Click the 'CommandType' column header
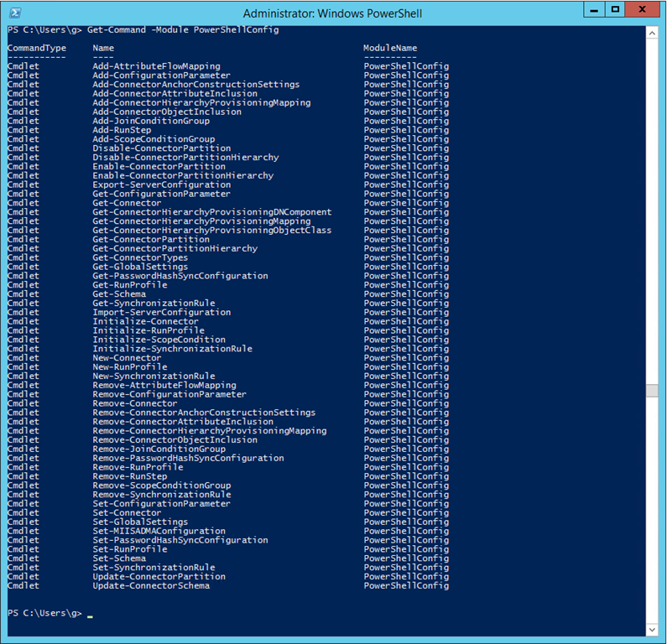The height and width of the screenshot is (644, 667). pyautogui.click(x=37, y=48)
